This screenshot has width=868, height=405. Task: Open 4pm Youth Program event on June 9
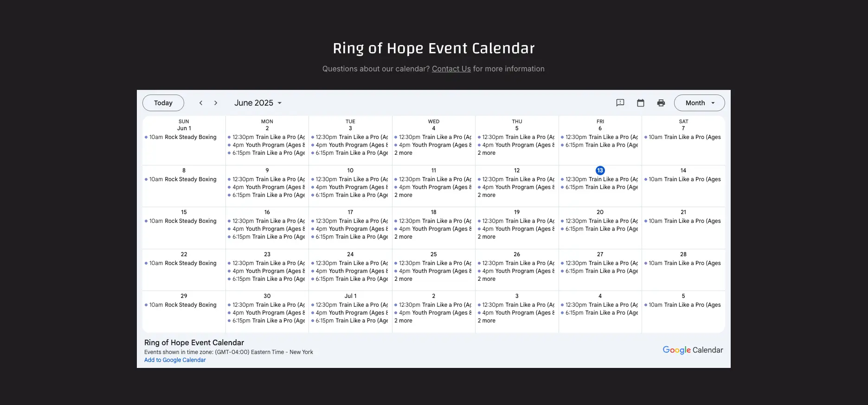tap(266, 187)
